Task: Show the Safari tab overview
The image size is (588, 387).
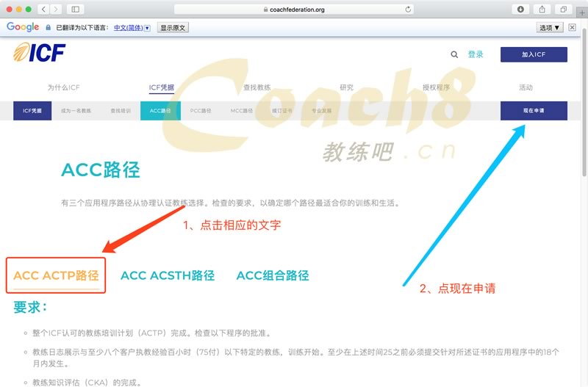Action: point(563,9)
